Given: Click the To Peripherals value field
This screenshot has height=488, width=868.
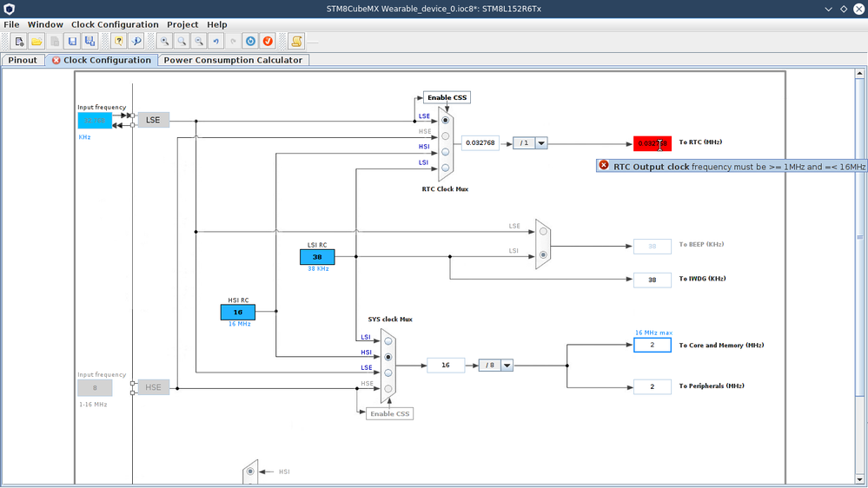Looking at the screenshot, I should (653, 386).
